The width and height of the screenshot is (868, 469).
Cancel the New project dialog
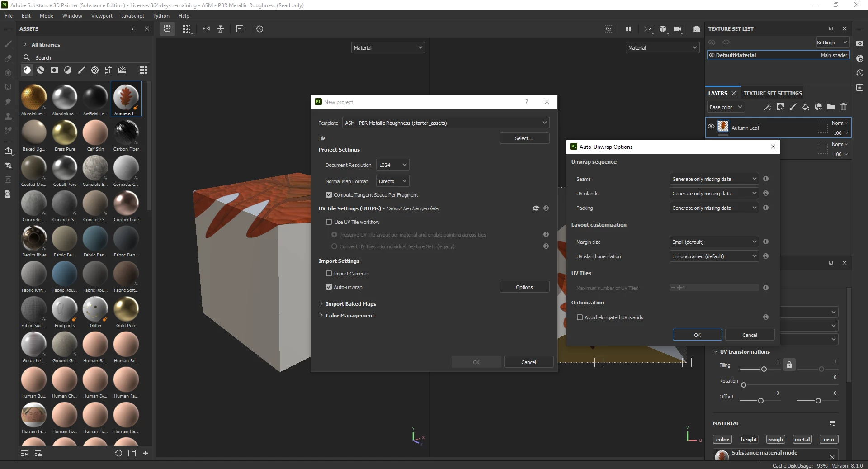pyautogui.click(x=528, y=362)
